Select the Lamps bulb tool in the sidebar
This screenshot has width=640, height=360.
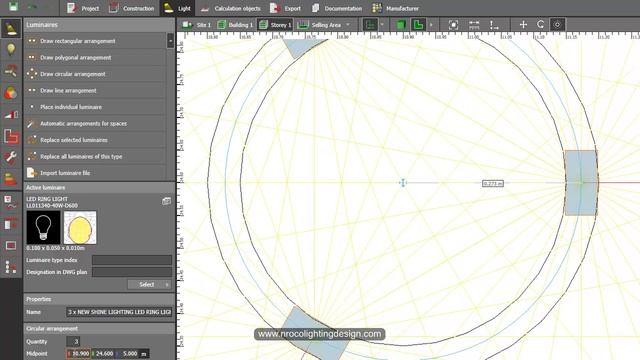(11, 49)
